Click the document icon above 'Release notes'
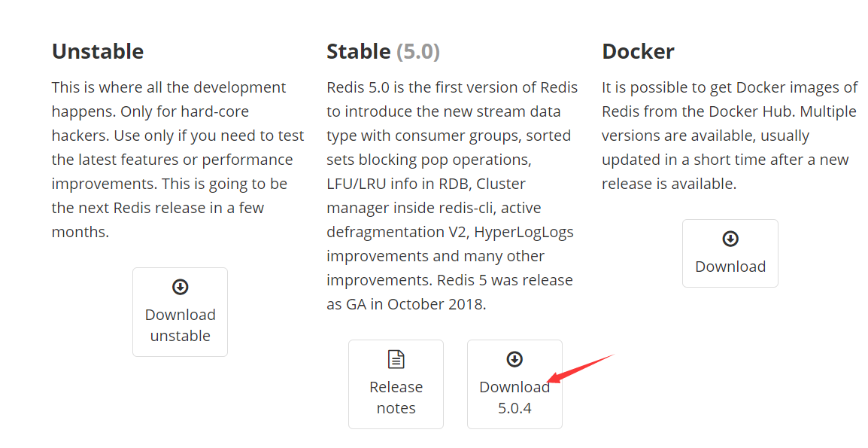868x448 pixels. 396,359
